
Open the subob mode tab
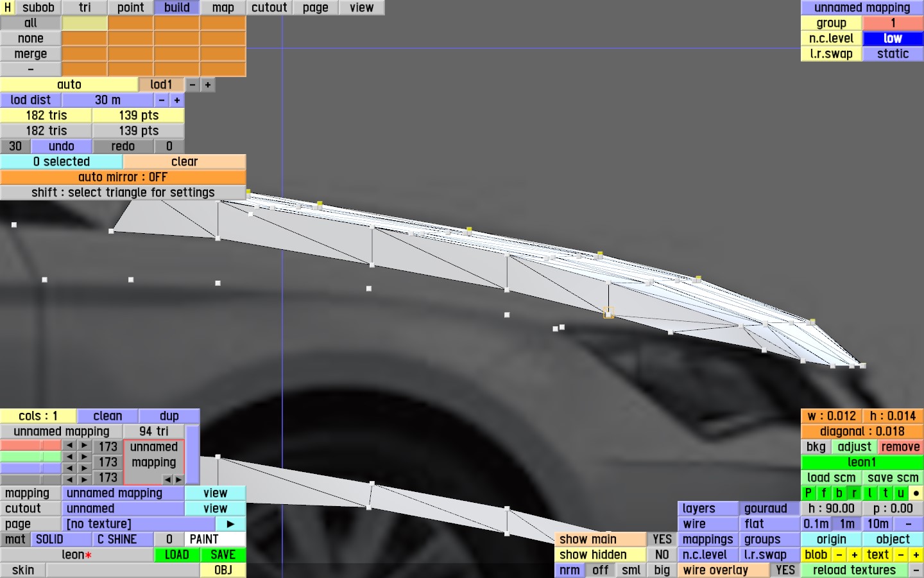point(38,8)
